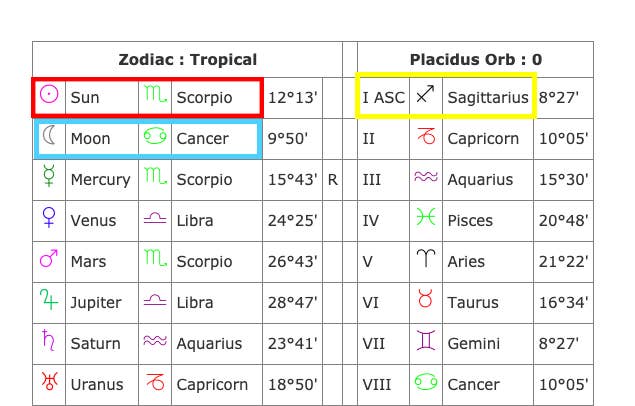Click the Placidus Orb : 0 header

476,60
